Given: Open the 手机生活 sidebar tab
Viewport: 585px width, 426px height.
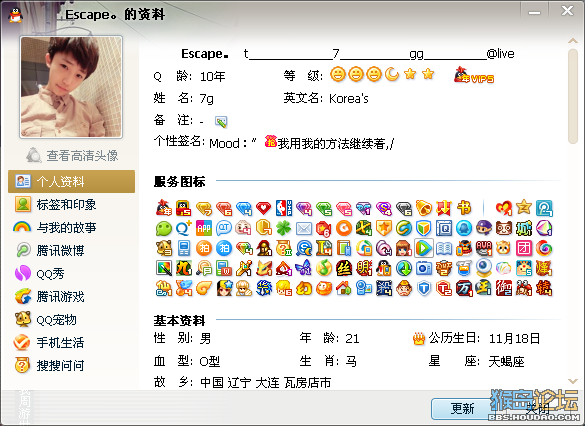Looking at the screenshot, I should (x=72, y=342).
